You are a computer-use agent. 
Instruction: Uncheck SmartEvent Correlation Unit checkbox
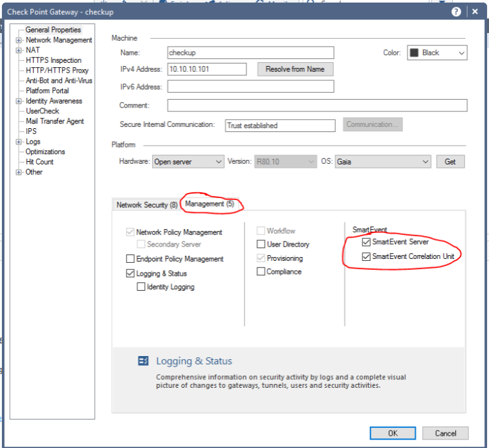click(x=366, y=256)
